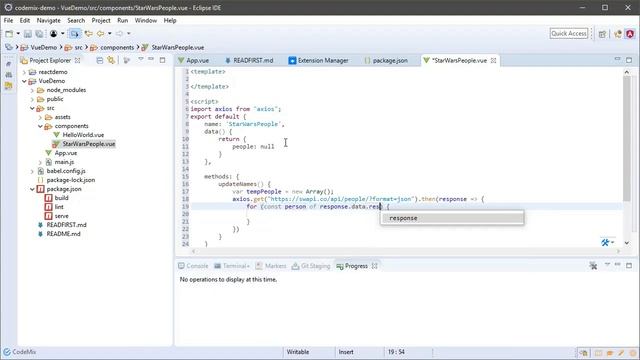Screen dimensions: 640x360
Task: Open the Search menu
Action: click(x=76, y=20)
